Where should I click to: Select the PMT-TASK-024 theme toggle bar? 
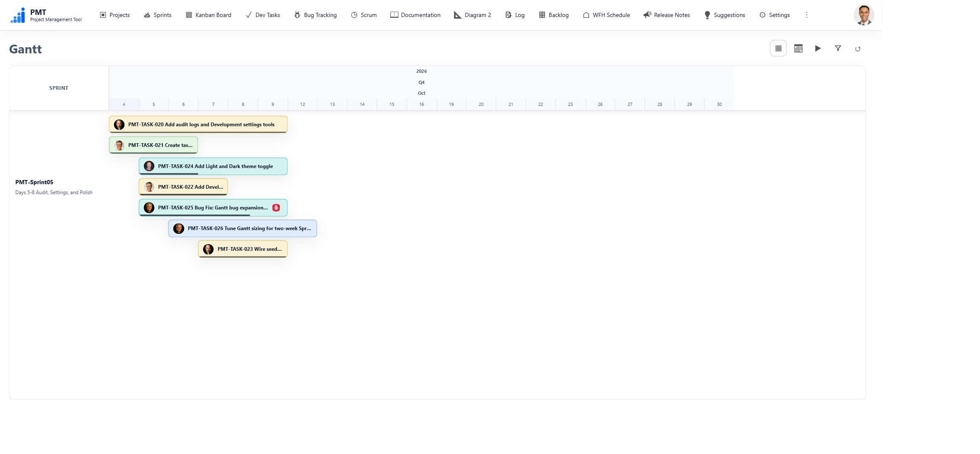coord(213,166)
